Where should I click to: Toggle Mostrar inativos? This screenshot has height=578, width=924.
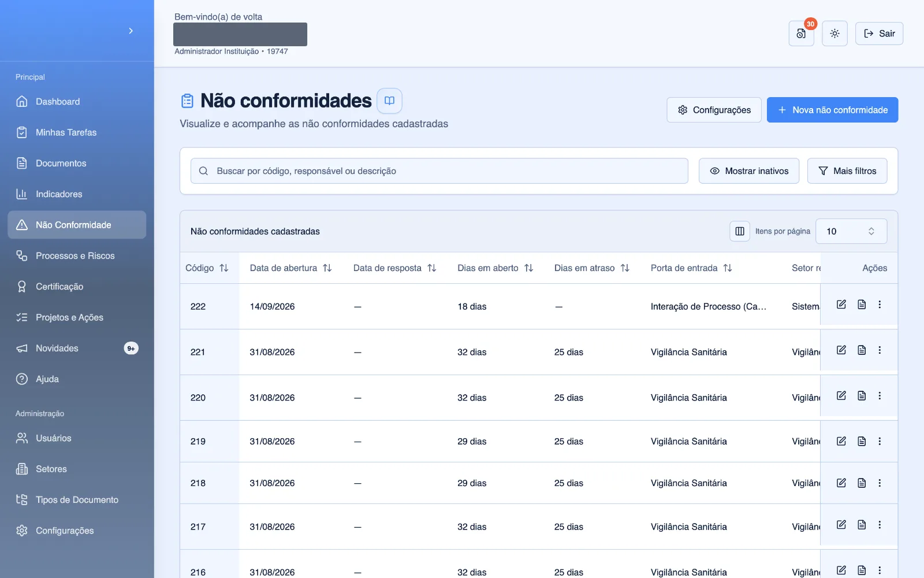click(x=748, y=171)
